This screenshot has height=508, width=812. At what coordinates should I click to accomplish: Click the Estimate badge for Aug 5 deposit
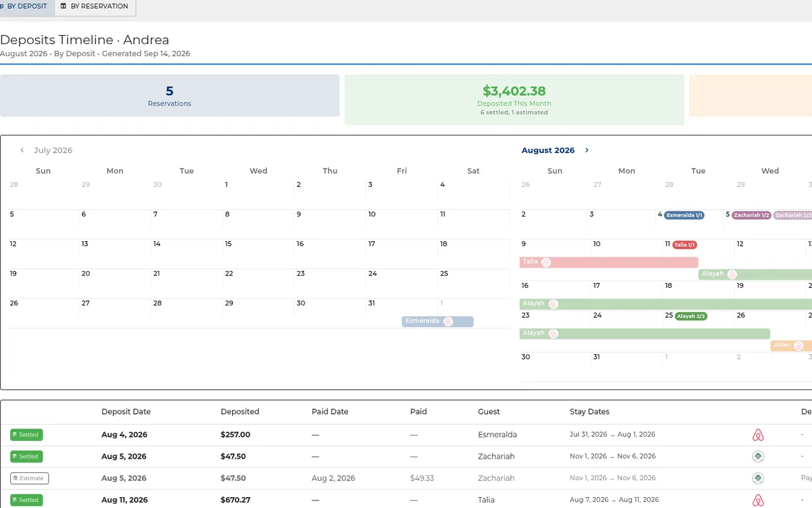(x=30, y=478)
